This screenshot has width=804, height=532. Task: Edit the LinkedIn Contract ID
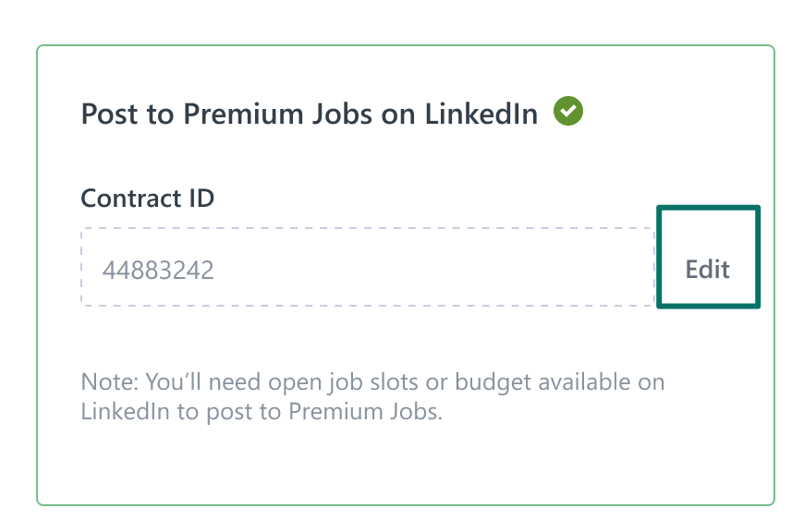coord(708,257)
